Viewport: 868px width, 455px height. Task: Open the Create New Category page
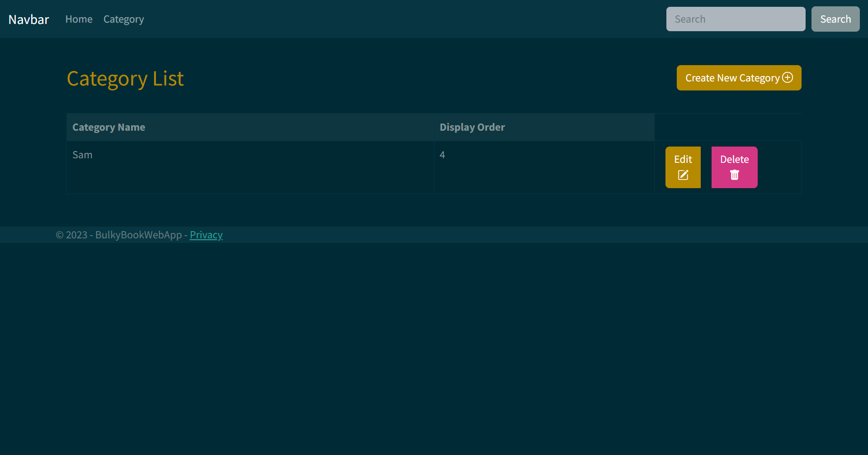tap(739, 77)
